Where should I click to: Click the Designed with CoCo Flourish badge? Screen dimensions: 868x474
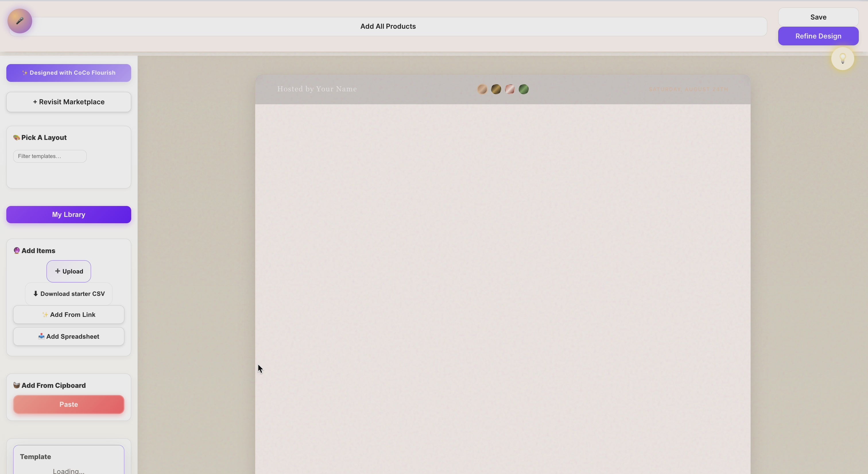(x=68, y=73)
